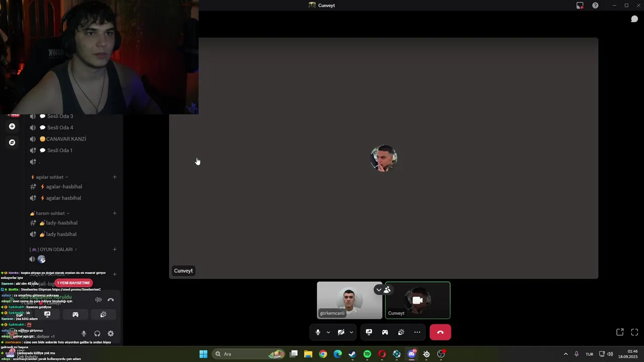This screenshot has width=644, height=362.
Task: Launch Microsoft Edge from taskbar
Action: [x=338, y=354]
